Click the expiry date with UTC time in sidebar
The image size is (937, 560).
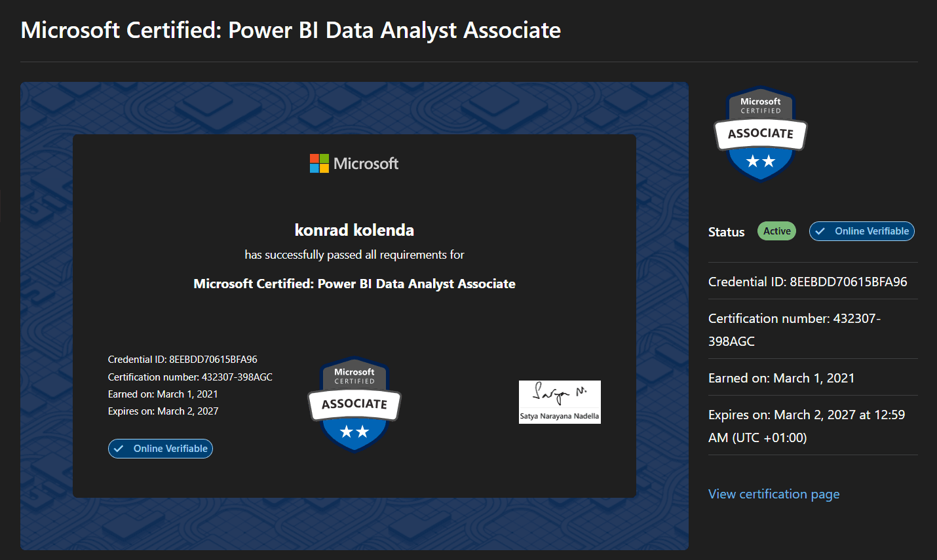pos(807,426)
